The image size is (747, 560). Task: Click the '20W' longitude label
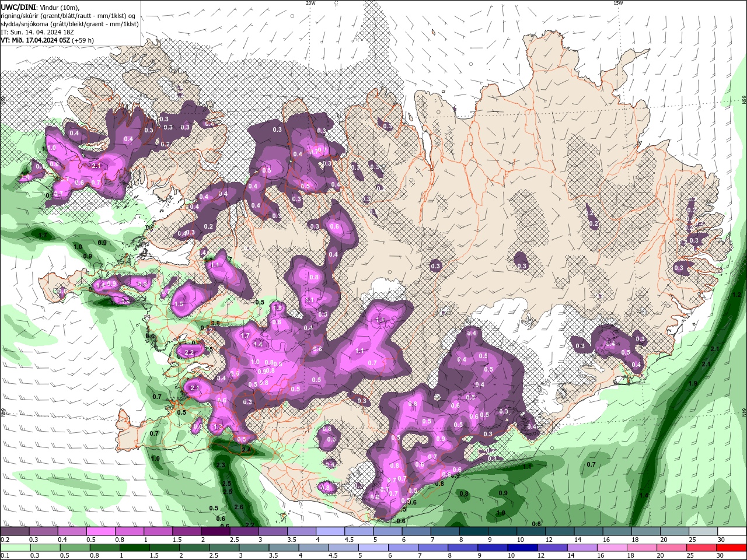click(310, 3)
